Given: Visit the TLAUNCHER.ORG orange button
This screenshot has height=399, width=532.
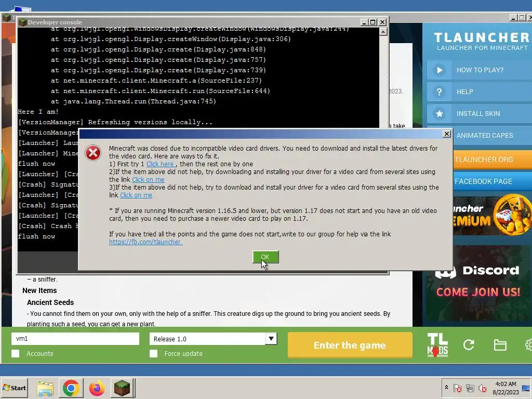Looking at the screenshot, I should tap(493, 159).
